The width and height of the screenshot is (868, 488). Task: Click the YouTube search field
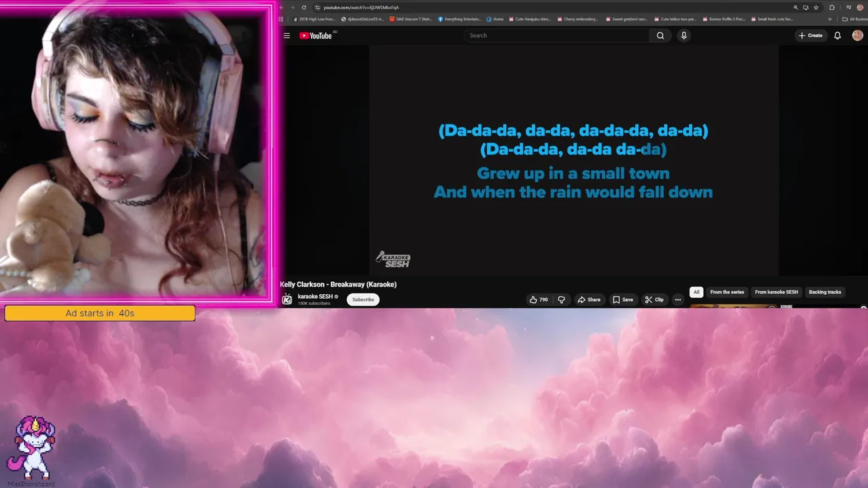[557, 35]
